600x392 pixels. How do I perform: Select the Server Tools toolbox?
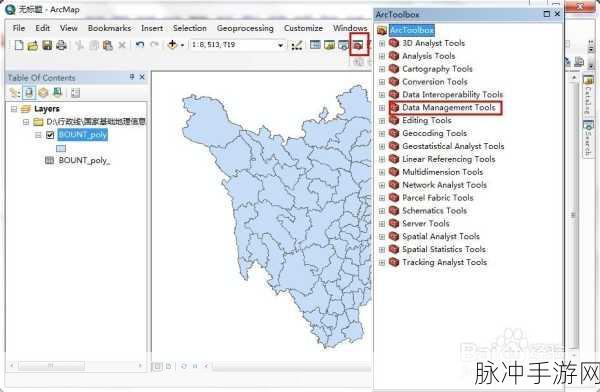coord(426,224)
